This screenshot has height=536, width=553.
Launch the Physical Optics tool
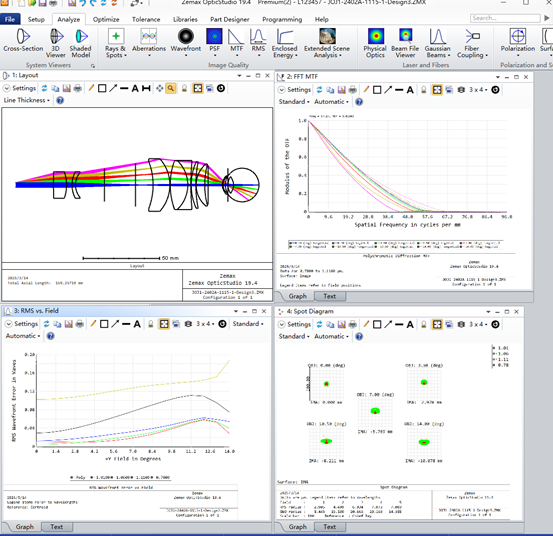375,43
